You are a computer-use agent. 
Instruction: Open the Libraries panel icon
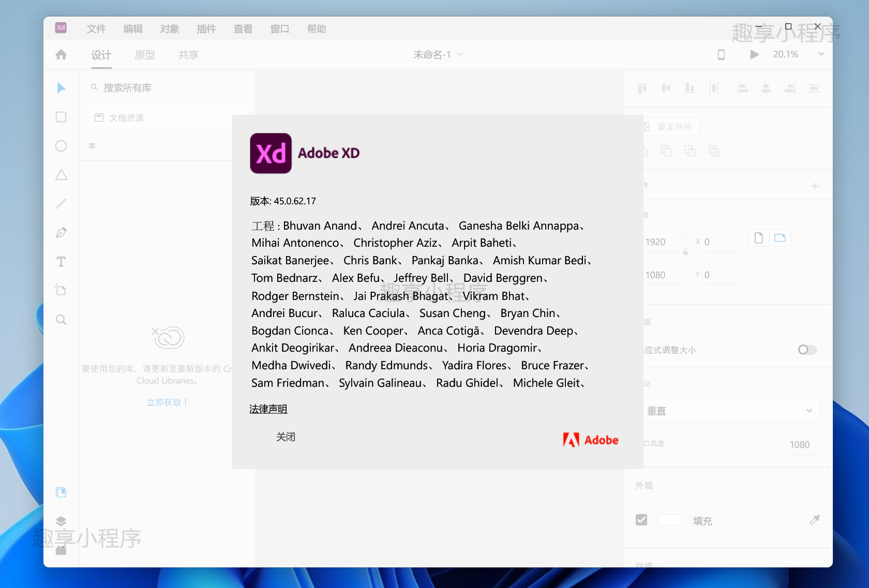pos(61,492)
